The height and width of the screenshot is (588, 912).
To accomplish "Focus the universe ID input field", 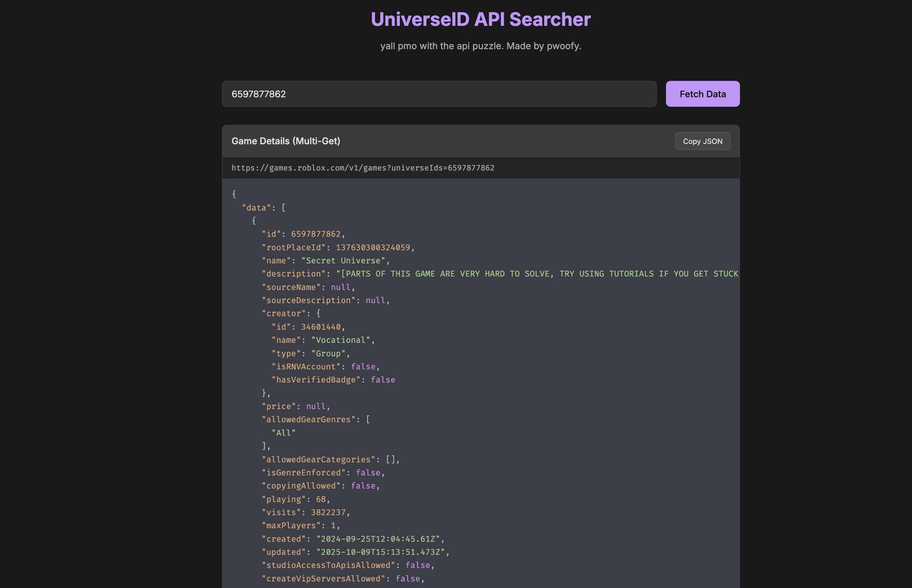I will pyautogui.click(x=439, y=94).
